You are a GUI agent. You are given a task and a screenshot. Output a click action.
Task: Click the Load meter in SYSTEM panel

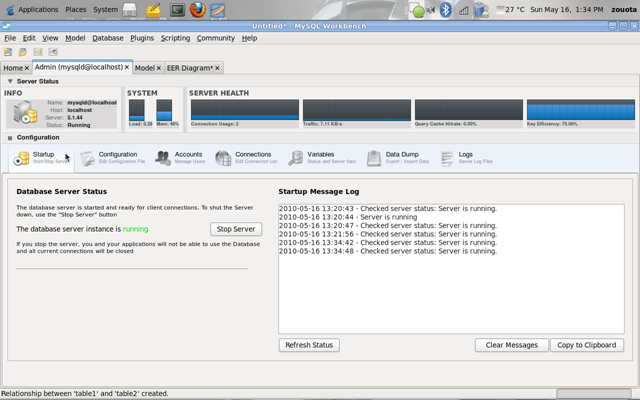click(x=137, y=110)
